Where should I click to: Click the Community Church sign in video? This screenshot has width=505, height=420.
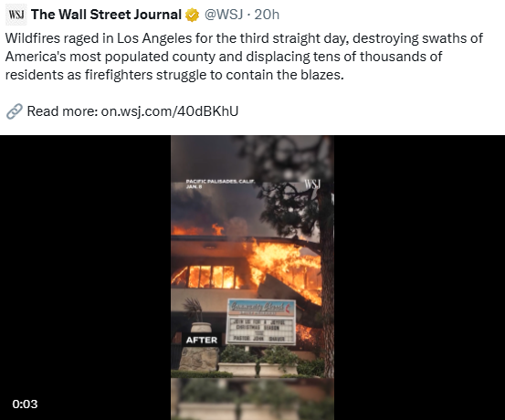(x=261, y=322)
